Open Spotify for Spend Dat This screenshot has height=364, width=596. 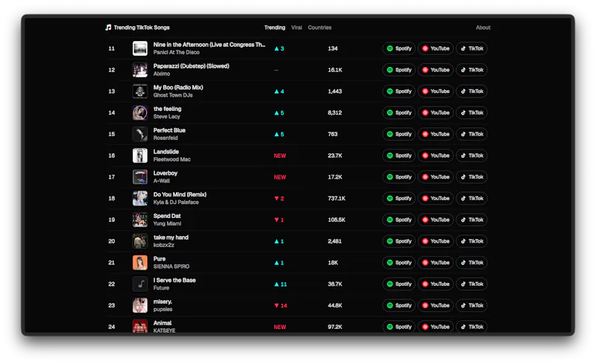[x=399, y=220]
